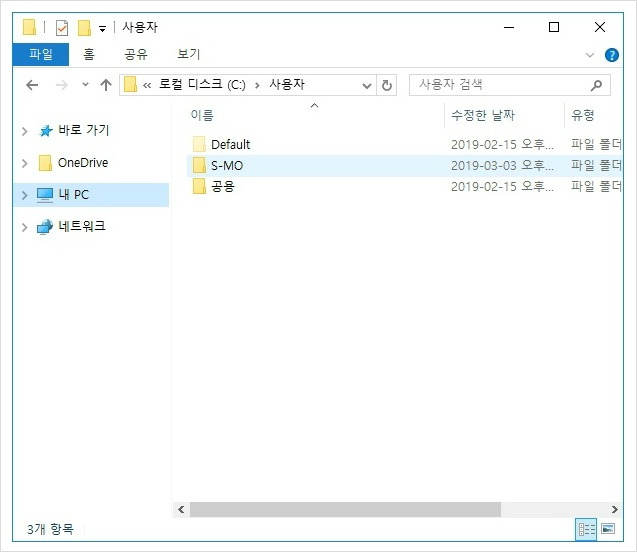Refresh the 사용자 folder view
The width and height of the screenshot is (637, 552).
[x=387, y=85]
